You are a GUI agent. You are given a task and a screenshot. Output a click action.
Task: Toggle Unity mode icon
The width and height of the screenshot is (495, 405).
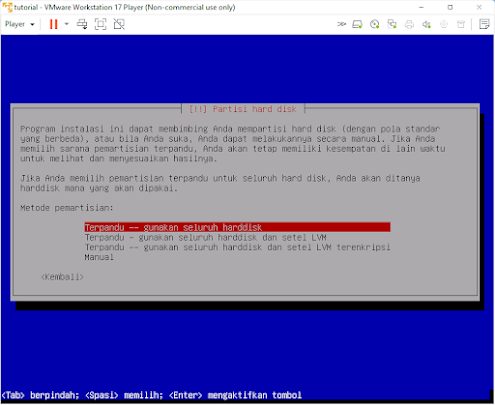119,24
